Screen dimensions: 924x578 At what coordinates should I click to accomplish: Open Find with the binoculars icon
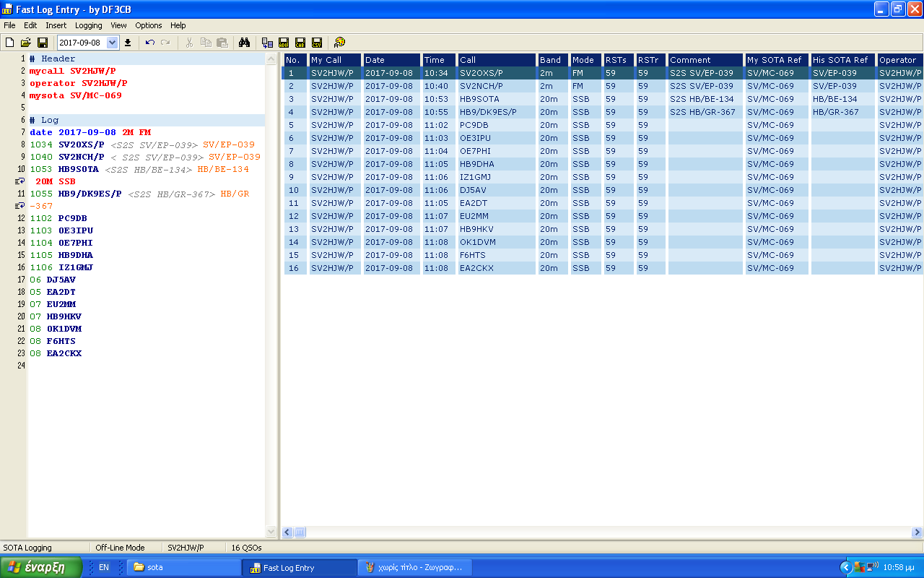click(244, 43)
